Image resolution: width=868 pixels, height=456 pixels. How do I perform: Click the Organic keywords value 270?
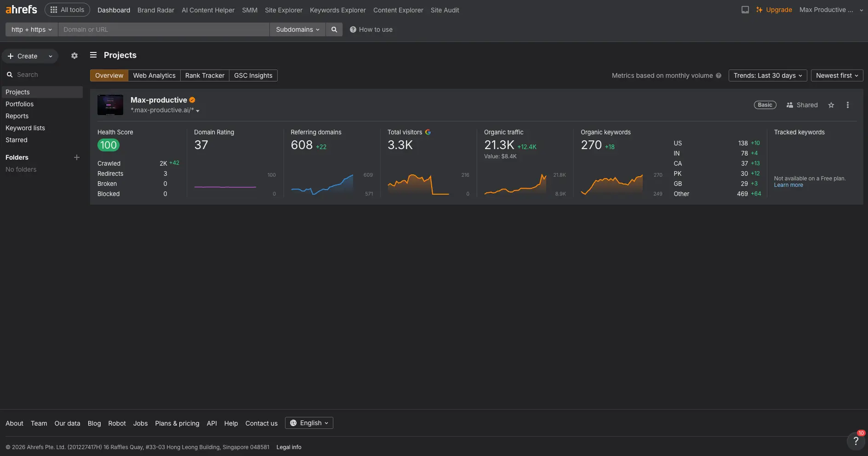[591, 145]
